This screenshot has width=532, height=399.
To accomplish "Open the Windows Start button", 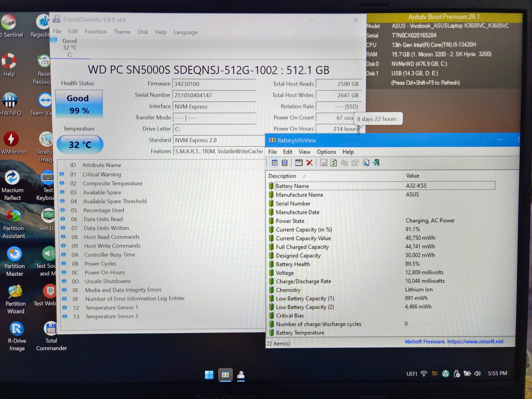I will (x=209, y=375).
